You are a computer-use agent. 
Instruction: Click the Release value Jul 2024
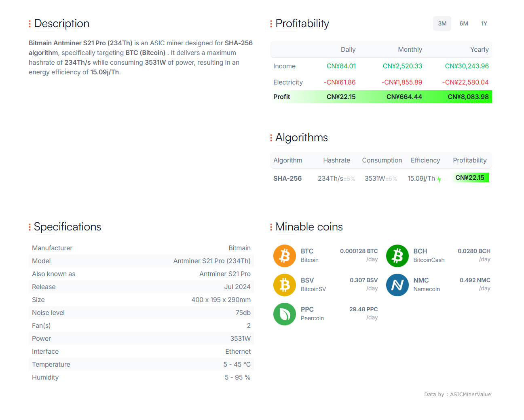237,287
